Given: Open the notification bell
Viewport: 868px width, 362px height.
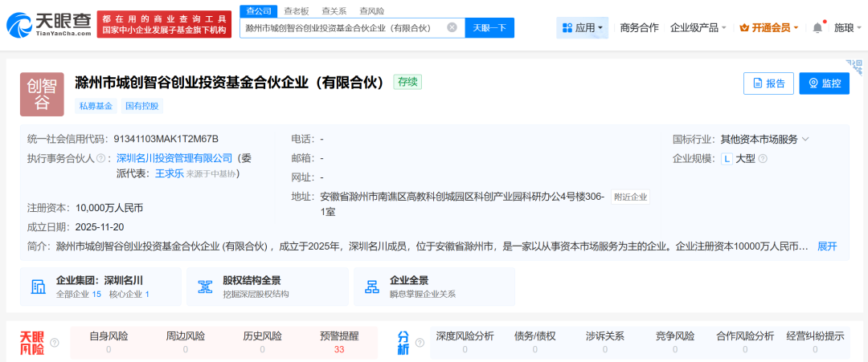Looking at the screenshot, I should tap(817, 28).
